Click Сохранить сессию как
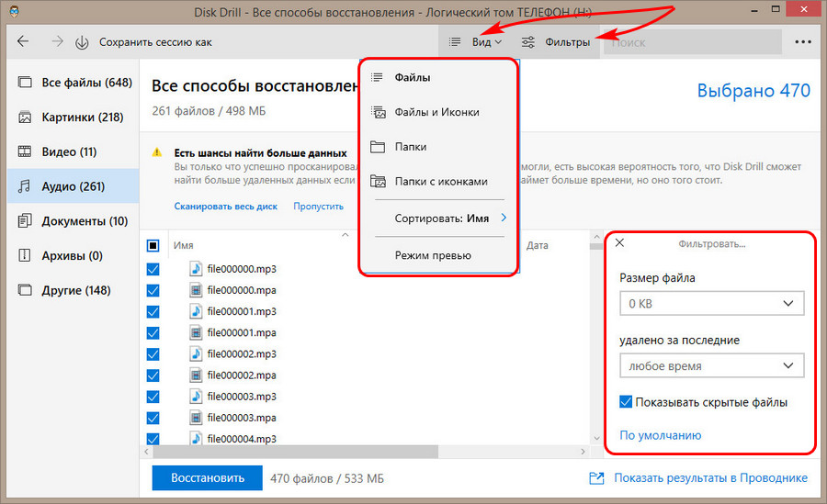The width and height of the screenshot is (827, 504). [155, 42]
